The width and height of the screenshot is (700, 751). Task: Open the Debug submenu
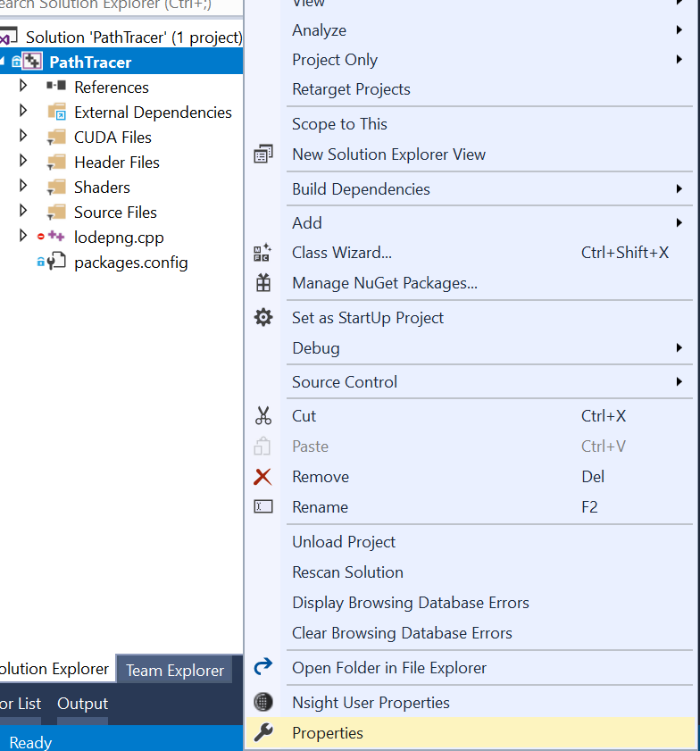click(x=470, y=347)
